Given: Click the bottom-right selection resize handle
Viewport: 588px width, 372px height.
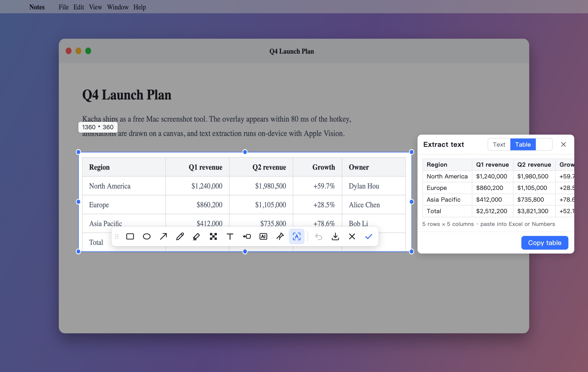Looking at the screenshot, I should click(412, 252).
